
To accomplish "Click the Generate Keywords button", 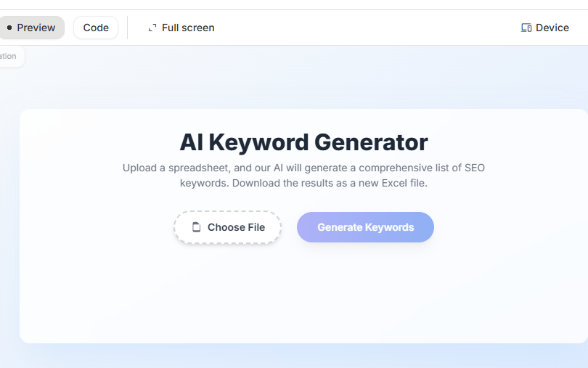I will click(365, 227).
